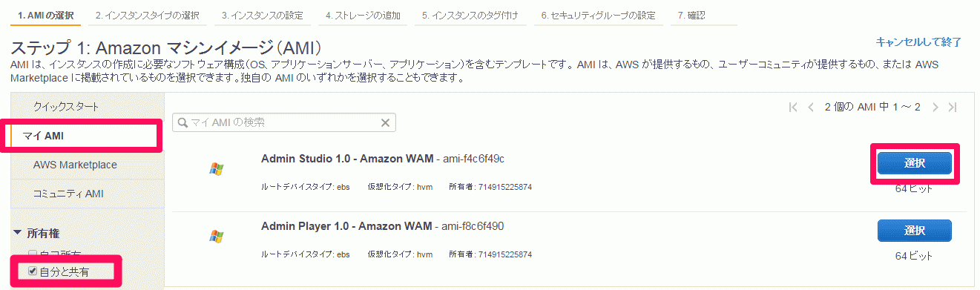The width and height of the screenshot is (980, 290).
Task: Toggle the 自分と共有 checkbox
Action: click(x=33, y=271)
